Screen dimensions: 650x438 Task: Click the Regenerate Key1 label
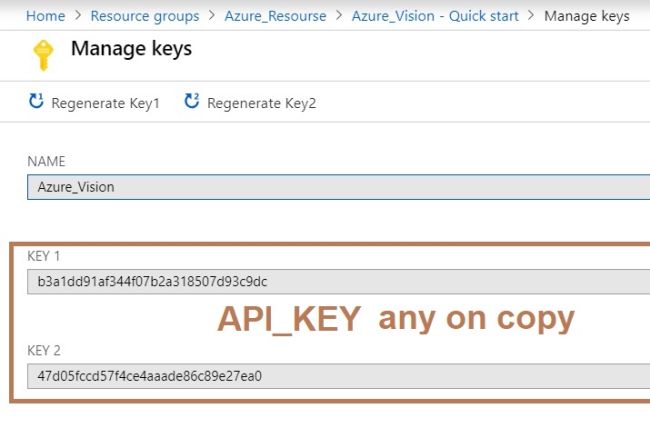click(105, 103)
